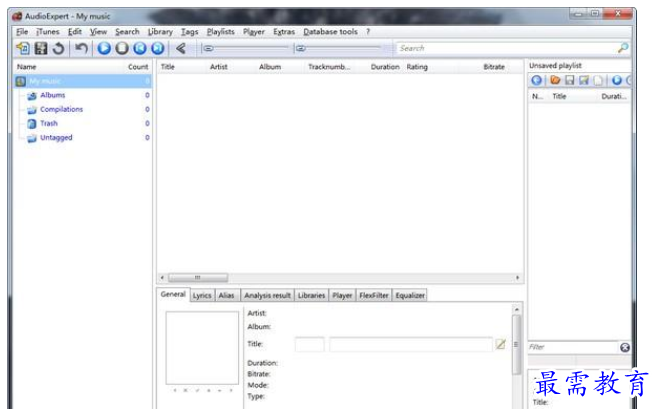Sort tracks by the Album column header
This screenshot has width=657, height=415.
(270, 67)
